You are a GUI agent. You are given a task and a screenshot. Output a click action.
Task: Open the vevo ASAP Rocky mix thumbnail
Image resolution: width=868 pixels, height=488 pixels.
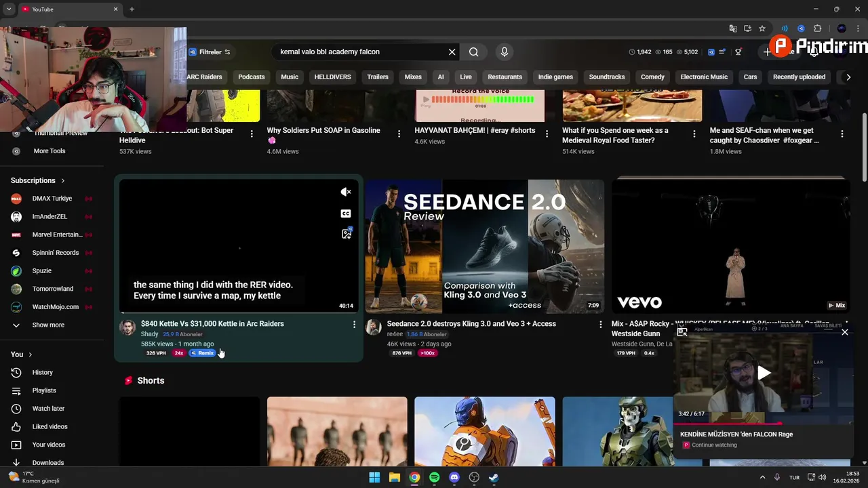731,246
